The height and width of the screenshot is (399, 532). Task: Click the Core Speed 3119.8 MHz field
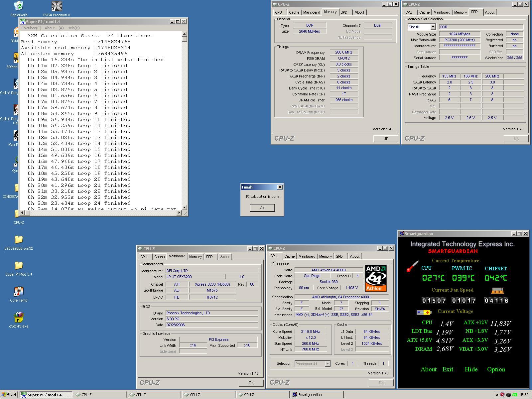coord(311,332)
